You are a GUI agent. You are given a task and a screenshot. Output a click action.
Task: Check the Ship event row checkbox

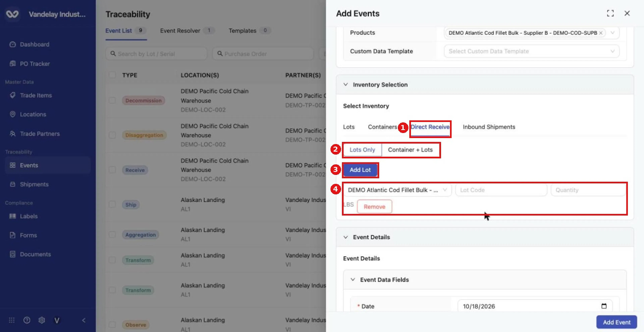point(112,204)
